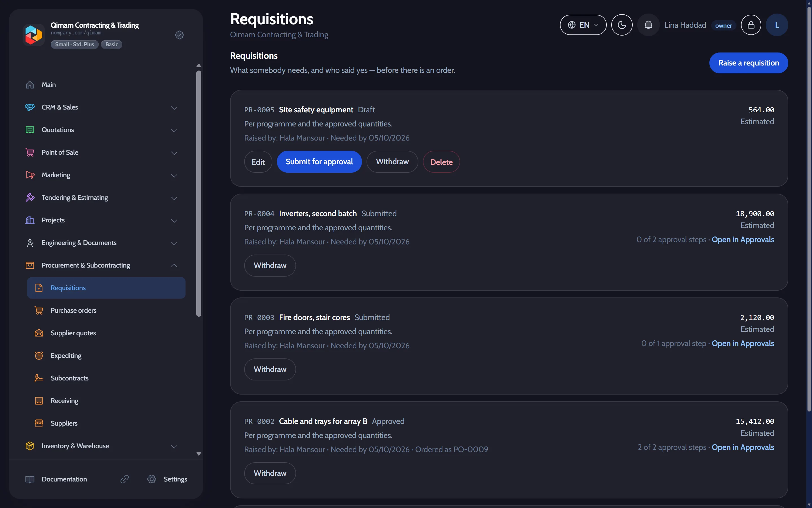
Task: Open the EN language dropdown
Action: [583, 25]
